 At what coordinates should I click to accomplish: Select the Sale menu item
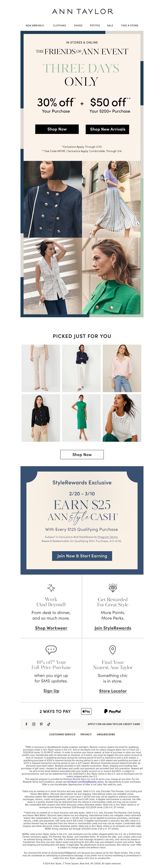pyautogui.click(x=110, y=26)
